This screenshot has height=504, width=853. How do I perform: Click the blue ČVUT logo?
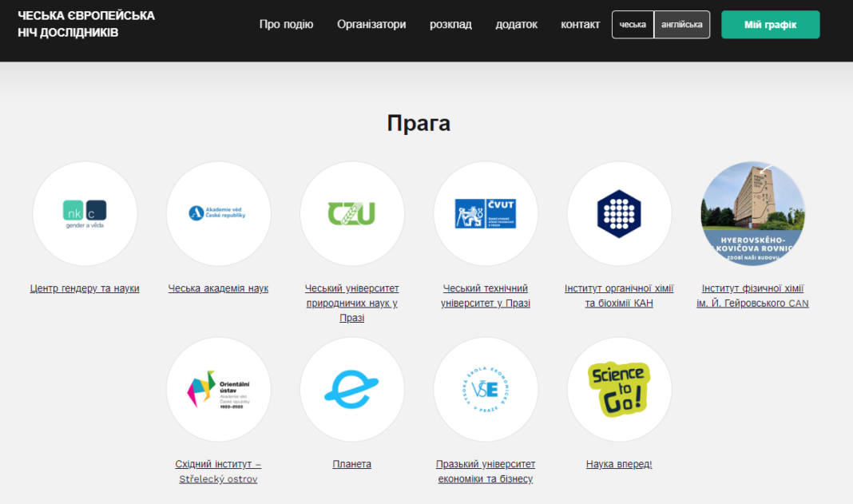click(x=486, y=213)
